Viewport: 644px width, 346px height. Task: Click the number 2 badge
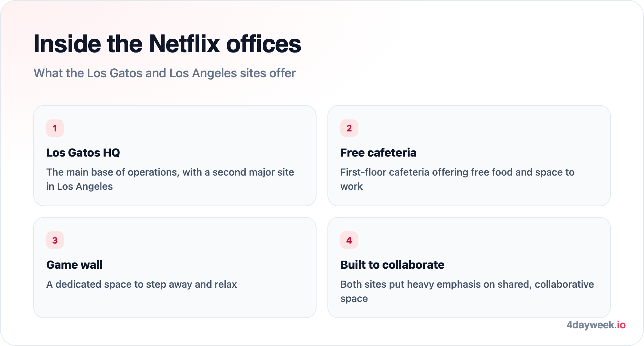(349, 128)
